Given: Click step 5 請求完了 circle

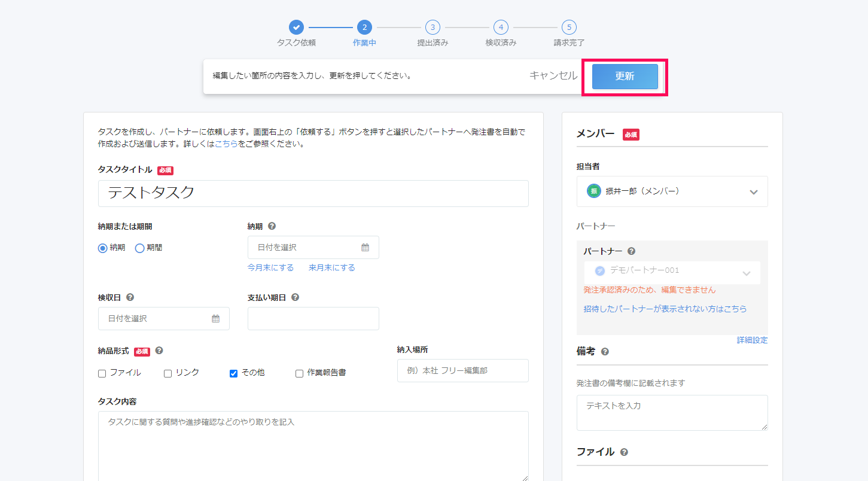Looking at the screenshot, I should pos(569,27).
